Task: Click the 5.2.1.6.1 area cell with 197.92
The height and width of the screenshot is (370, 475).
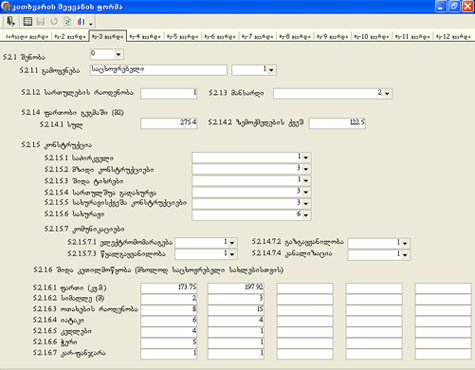Action: [236, 288]
